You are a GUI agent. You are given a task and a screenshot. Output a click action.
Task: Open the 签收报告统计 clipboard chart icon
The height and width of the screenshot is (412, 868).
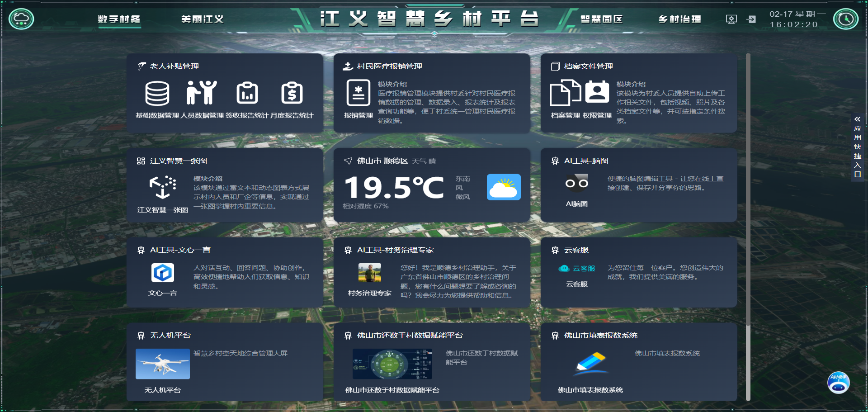click(247, 93)
